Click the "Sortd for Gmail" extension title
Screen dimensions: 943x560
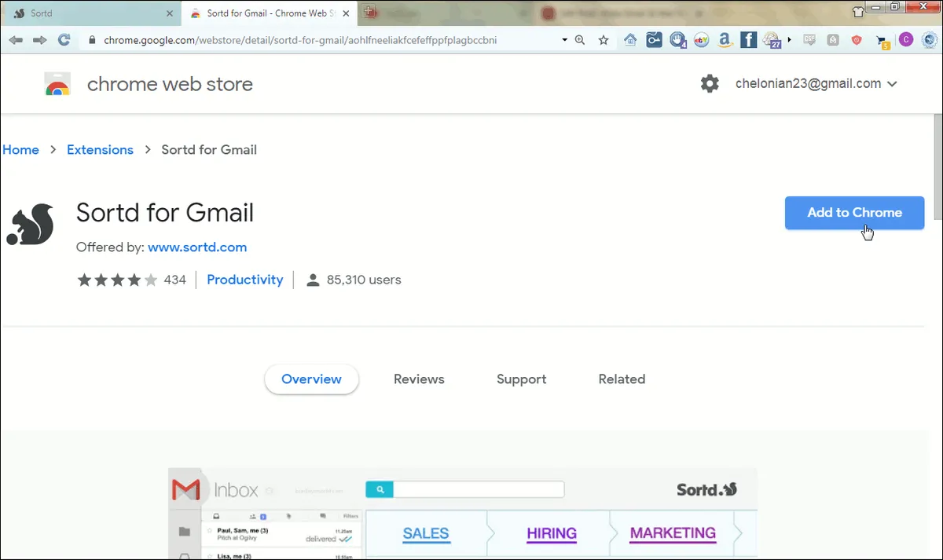[x=165, y=213]
